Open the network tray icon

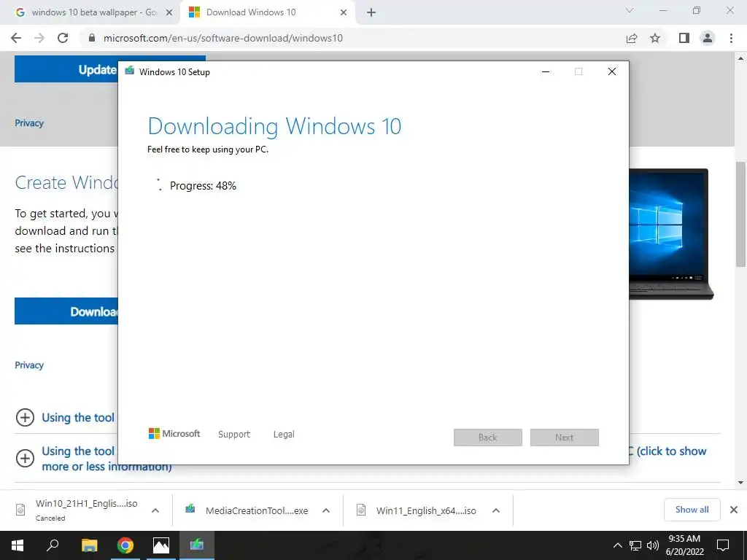pos(635,545)
